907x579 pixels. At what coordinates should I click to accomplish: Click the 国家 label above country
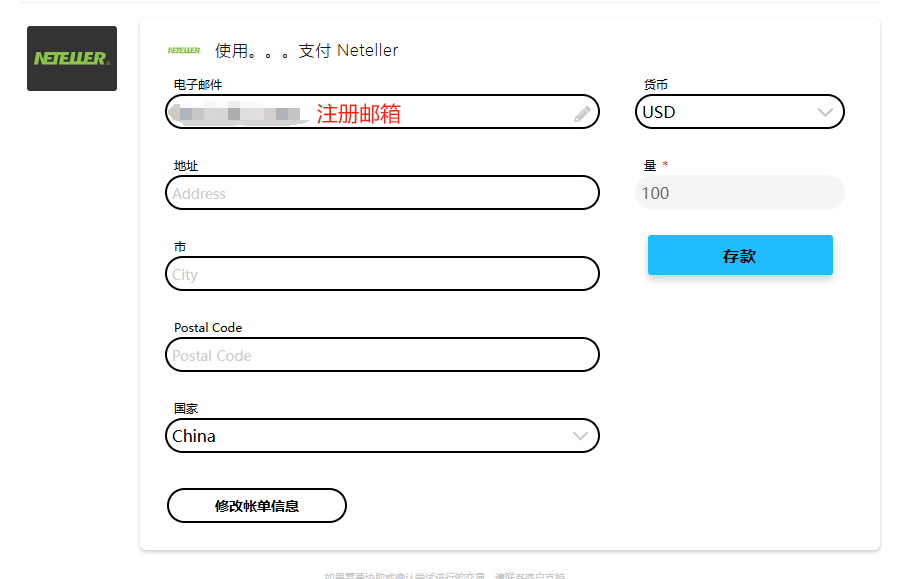186,408
